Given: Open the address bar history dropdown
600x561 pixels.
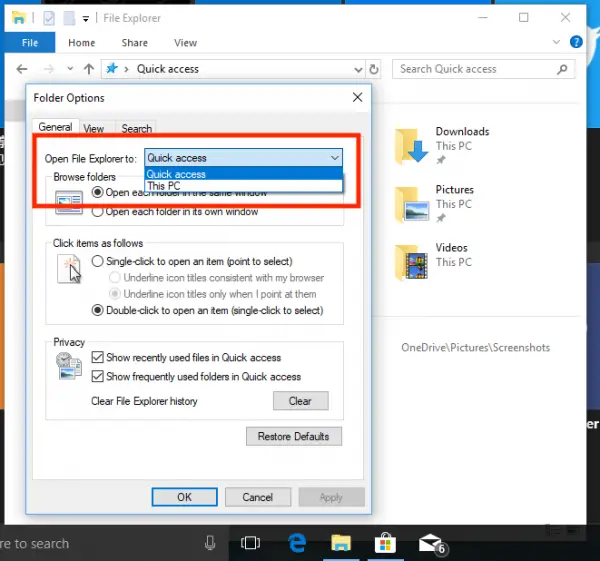Looking at the screenshot, I should pos(358,70).
